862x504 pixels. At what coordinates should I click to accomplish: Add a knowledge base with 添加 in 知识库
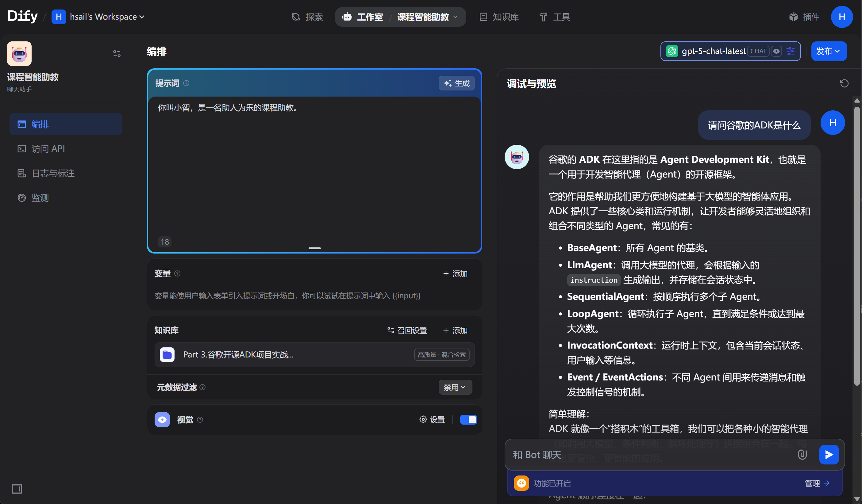click(455, 330)
